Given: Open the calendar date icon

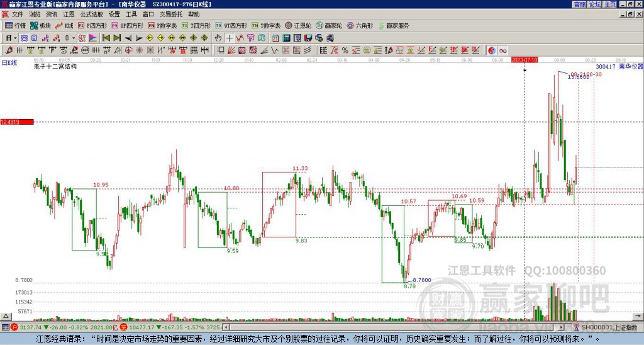Looking at the screenshot, I should (275, 38).
